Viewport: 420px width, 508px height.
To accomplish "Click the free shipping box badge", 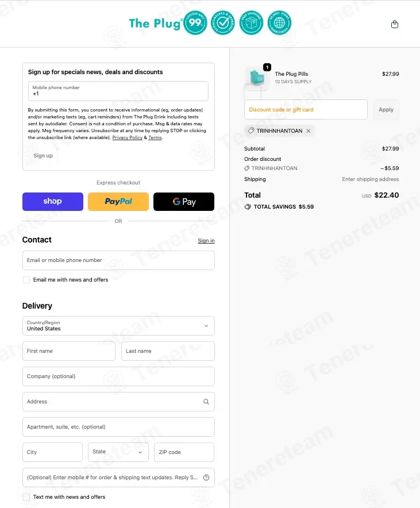I will click(x=251, y=22).
